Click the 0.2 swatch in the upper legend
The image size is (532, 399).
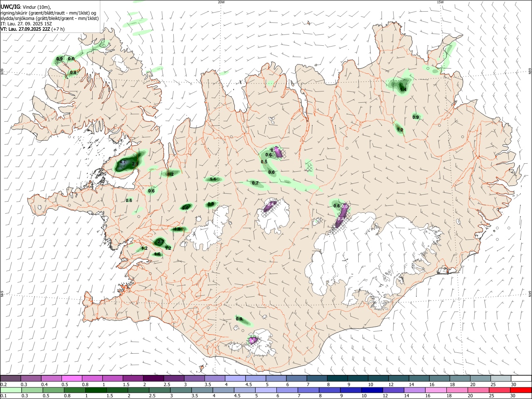10,379
